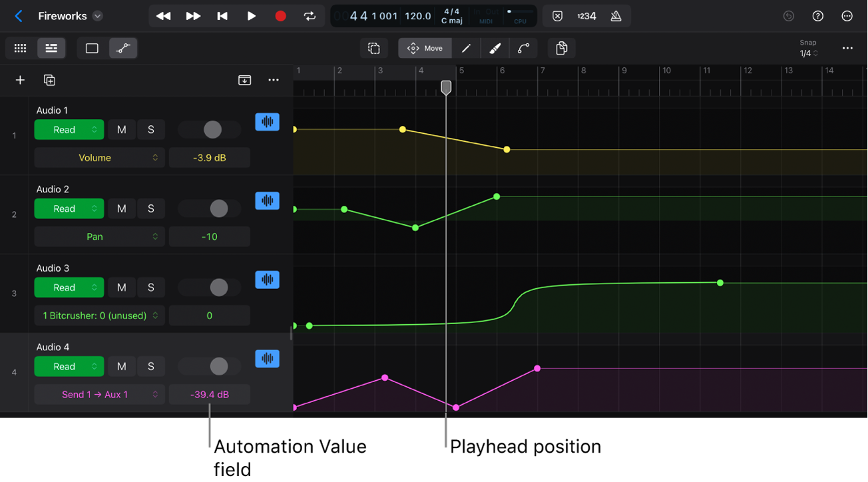Open waveform icon on Audio 1 track

click(x=267, y=122)
